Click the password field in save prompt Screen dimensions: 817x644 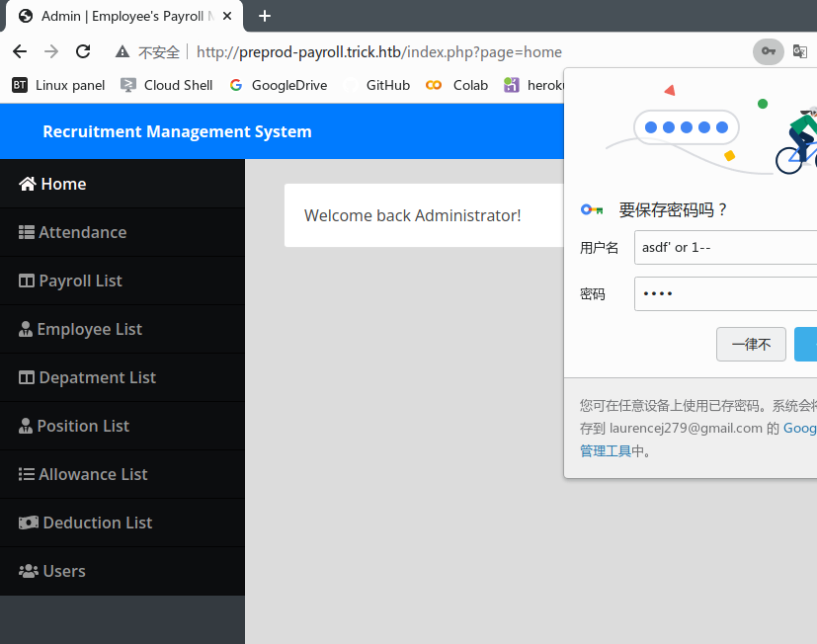pyautogui.click(x=726, y=293)
